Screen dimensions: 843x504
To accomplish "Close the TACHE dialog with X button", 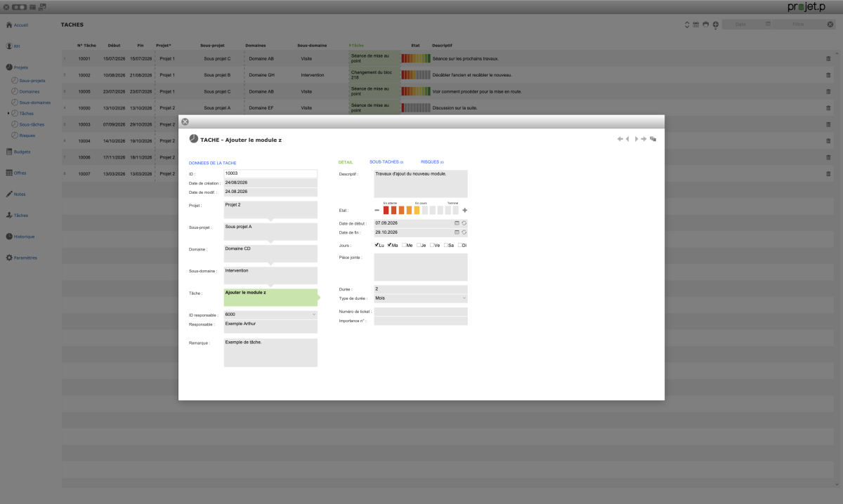I will [185, 121].
